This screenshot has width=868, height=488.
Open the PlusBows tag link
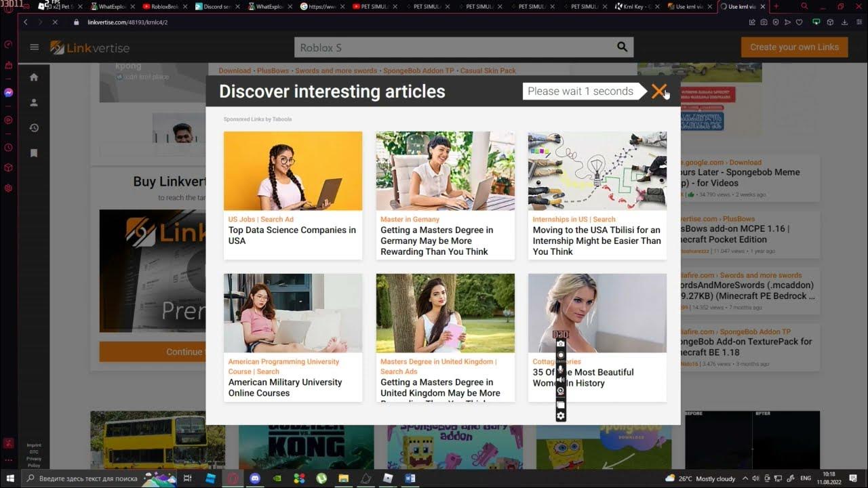click(272, 70)
